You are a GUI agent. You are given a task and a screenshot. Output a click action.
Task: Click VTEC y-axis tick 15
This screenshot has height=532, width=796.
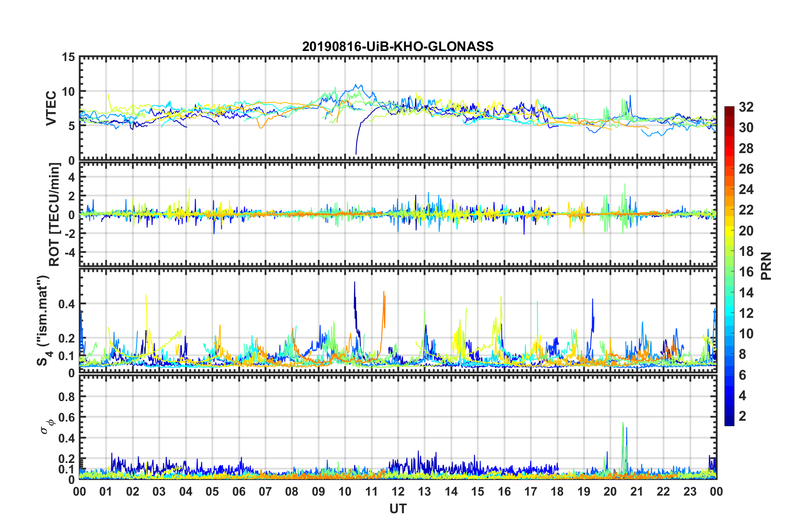pos(68,57)
